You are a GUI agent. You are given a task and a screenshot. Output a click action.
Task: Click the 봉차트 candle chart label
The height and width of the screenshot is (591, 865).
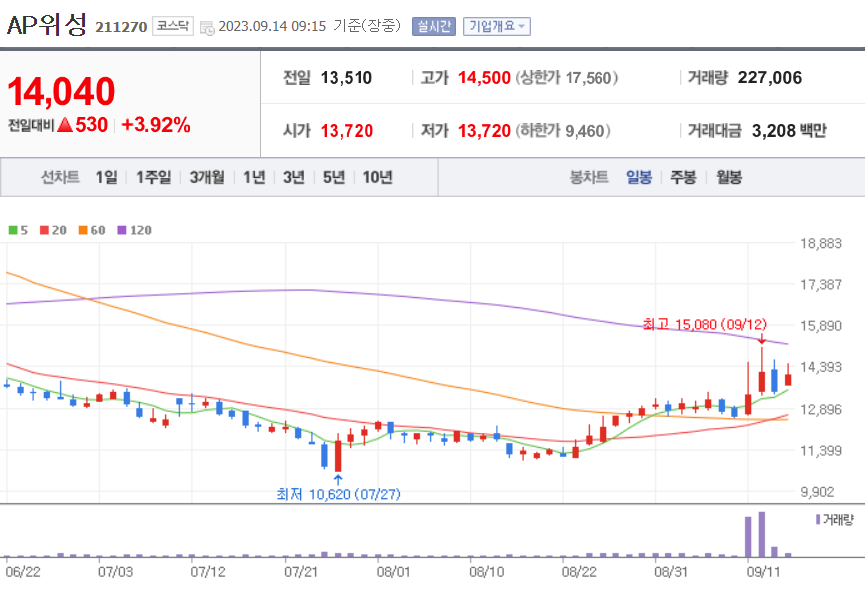[589, 177]
